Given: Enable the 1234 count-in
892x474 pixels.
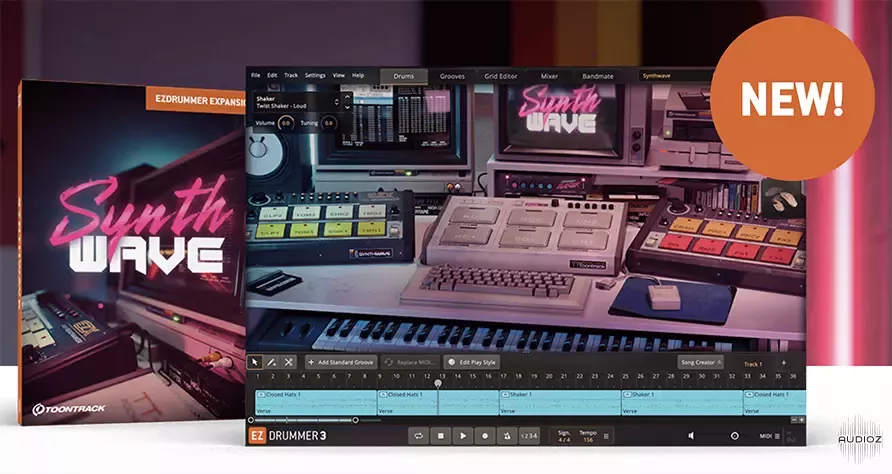Looking at the screenshot, I should coord(529,436).
